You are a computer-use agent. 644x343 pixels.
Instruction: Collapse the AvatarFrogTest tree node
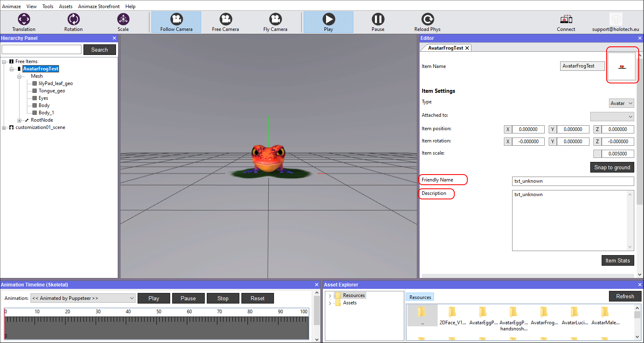(12, 69)
